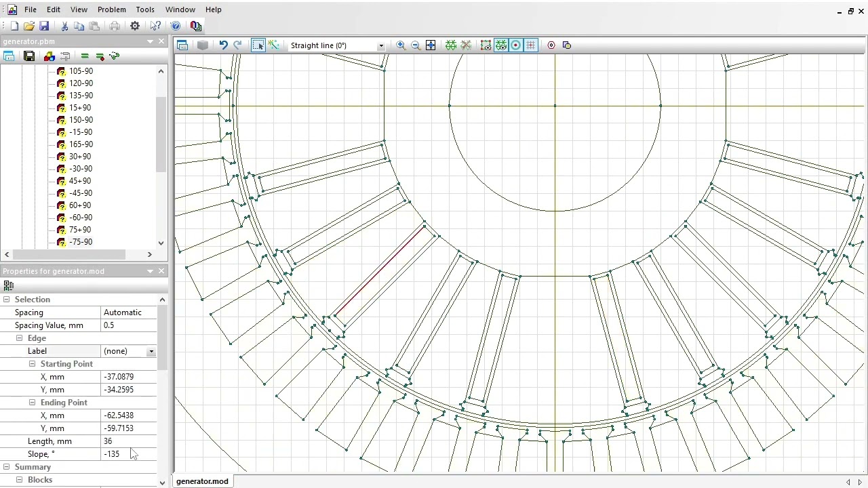
Task: Collapse the Ending Point group
Action: point(32,403)
